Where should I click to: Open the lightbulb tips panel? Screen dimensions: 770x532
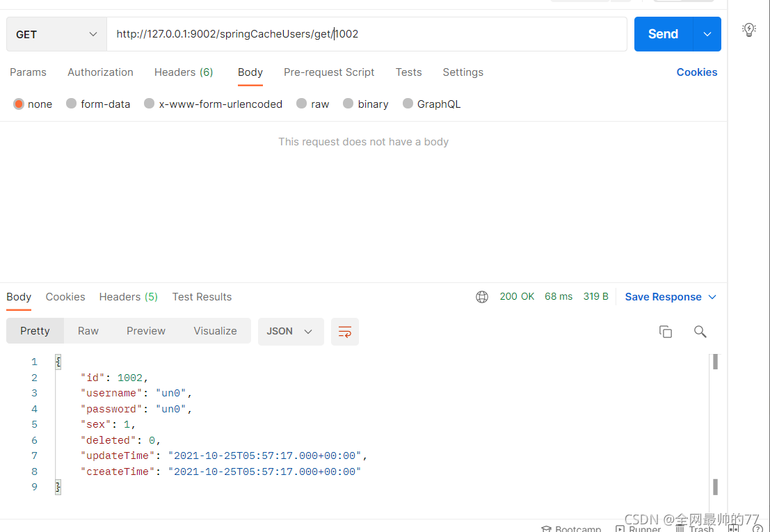click(x=749, y=30)
